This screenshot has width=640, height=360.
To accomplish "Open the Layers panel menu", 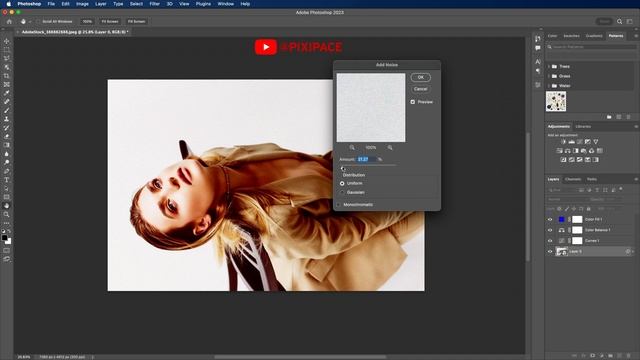I will coord(636,179).
